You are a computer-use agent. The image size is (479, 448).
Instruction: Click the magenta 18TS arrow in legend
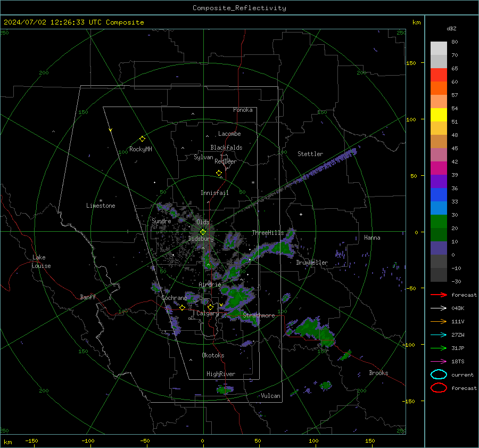tap(439, 362)
